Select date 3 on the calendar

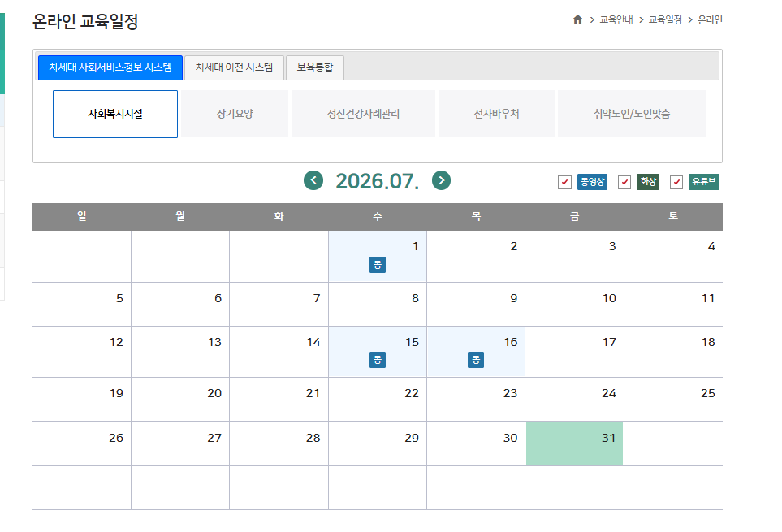pyautogui.click(x=574, y=257)
